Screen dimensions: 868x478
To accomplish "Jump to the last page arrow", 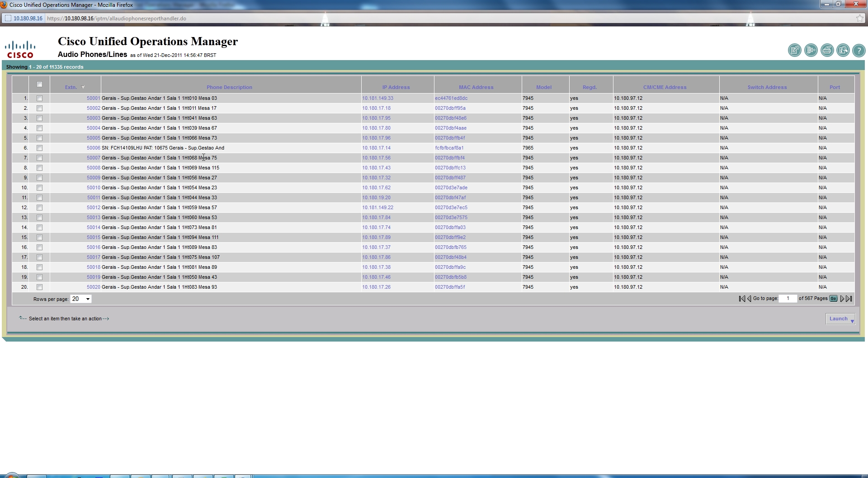I will [849, 299].
